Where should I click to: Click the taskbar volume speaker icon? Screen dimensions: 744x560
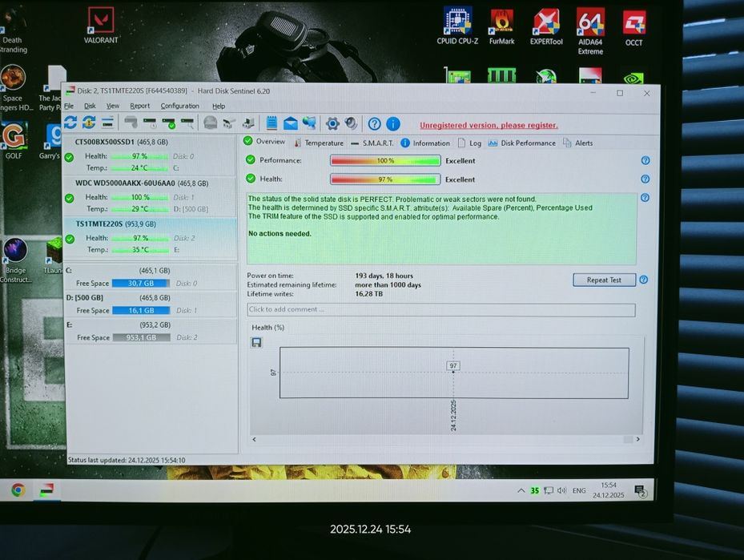point(561,490)
